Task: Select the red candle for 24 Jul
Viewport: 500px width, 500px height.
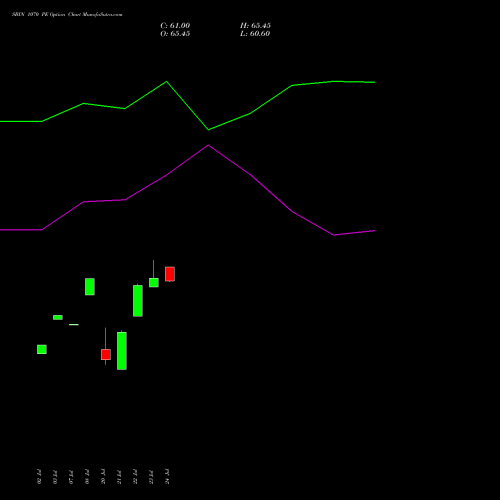Action: click(170, 274)
